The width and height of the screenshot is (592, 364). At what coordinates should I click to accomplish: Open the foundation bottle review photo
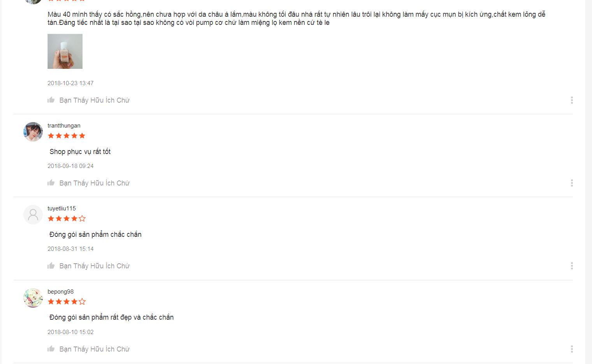(65, 51)
